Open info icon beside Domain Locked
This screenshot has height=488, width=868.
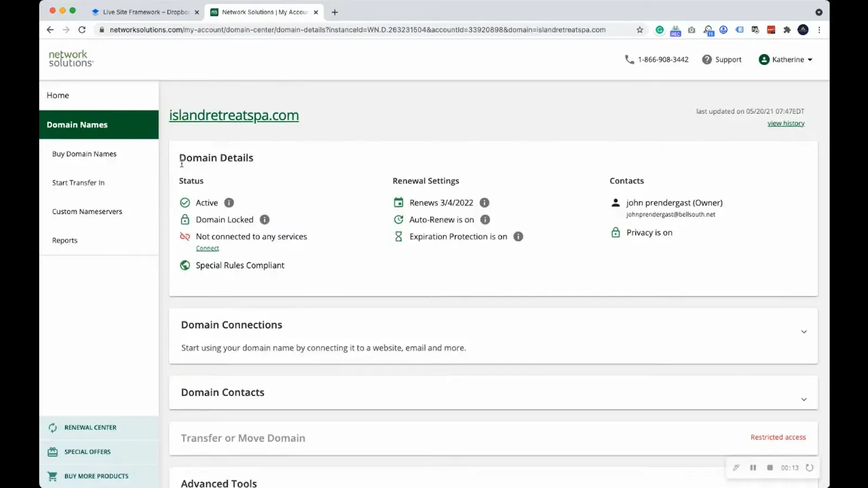[265, 220]
